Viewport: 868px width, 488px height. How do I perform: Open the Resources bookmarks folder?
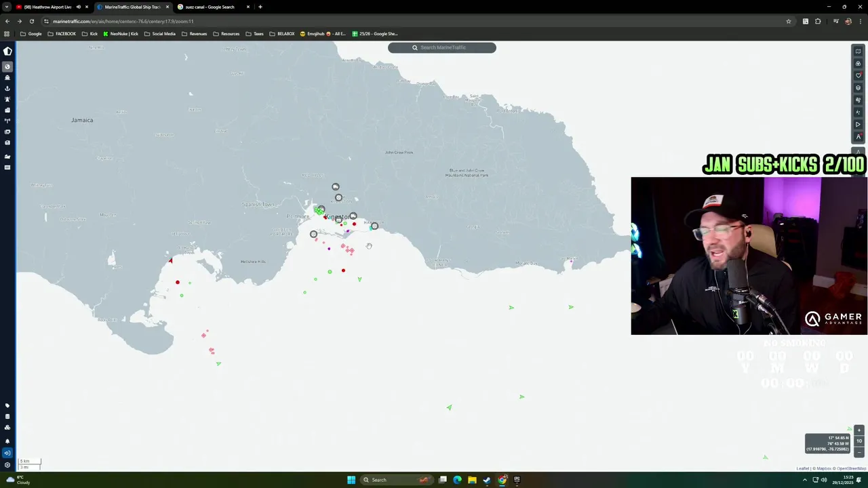pyautogui.click(x=226, y=34)
